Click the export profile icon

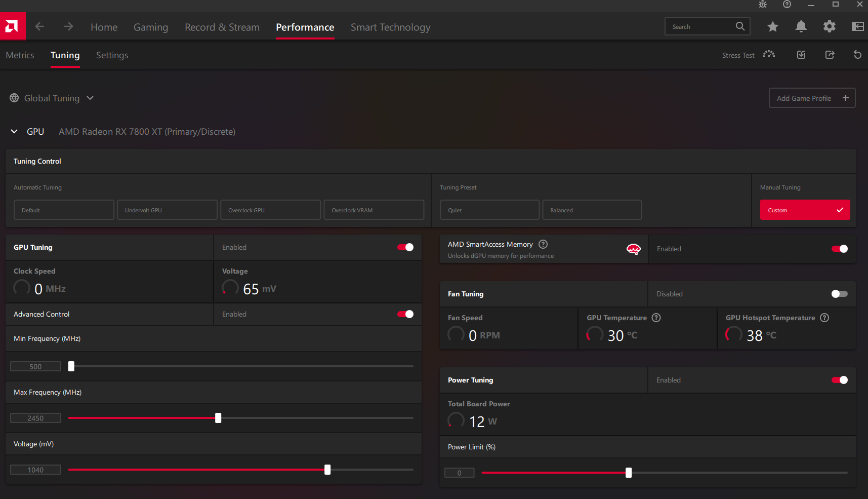pyautogui.click(x=830, y=55)
